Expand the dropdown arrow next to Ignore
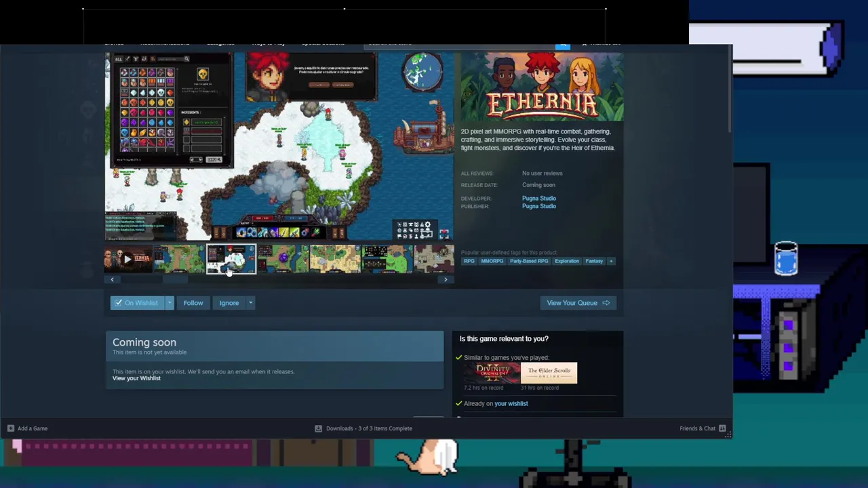This screenshot has height=488, width=868. (250, 303)
